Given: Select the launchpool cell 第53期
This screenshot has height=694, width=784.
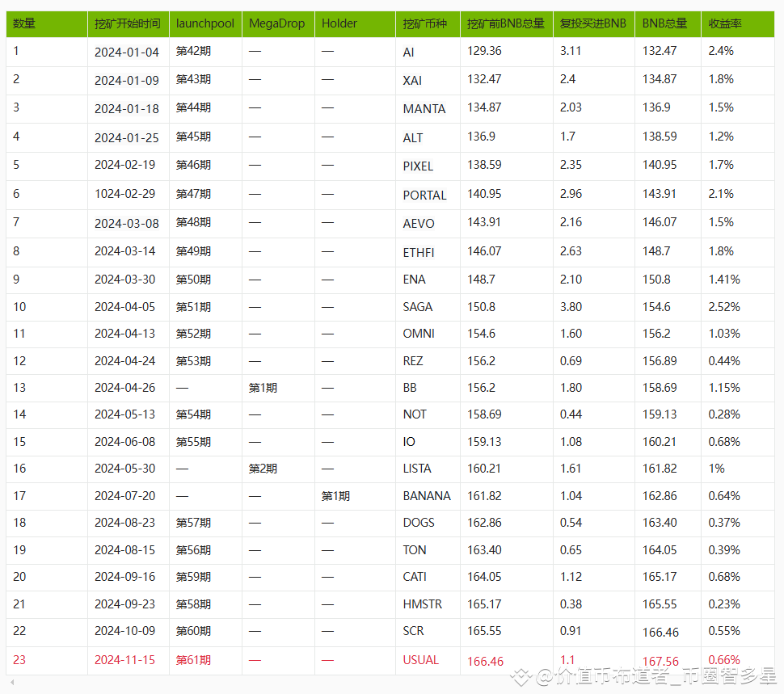Looking at the screenshot, I should (193, 361).
